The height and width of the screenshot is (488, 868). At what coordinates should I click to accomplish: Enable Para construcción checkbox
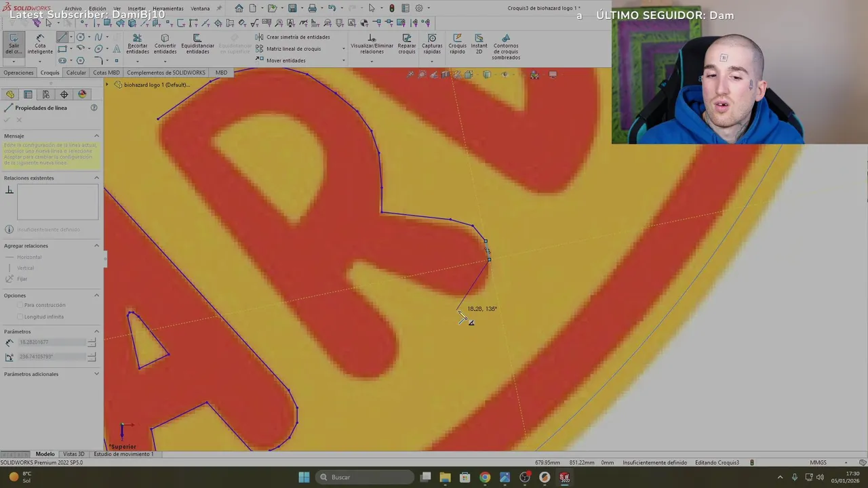pos(20,305)
